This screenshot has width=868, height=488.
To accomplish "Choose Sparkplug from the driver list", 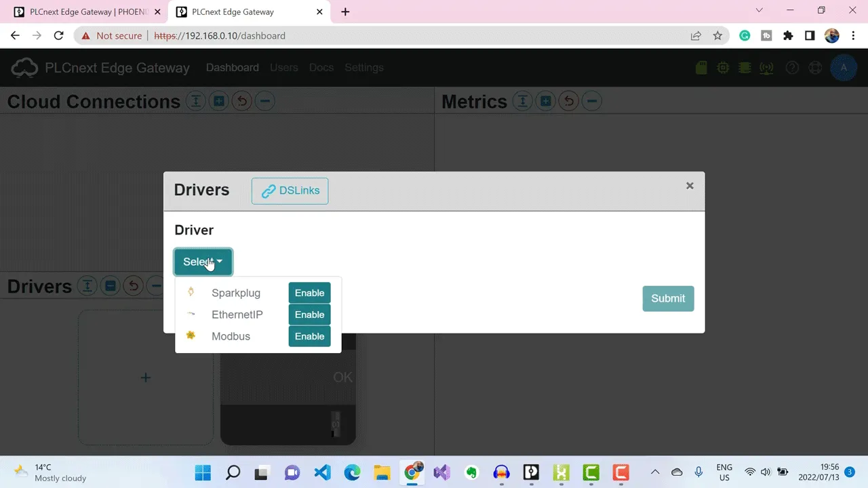I will pyautogui.click(x=236, y=293).
